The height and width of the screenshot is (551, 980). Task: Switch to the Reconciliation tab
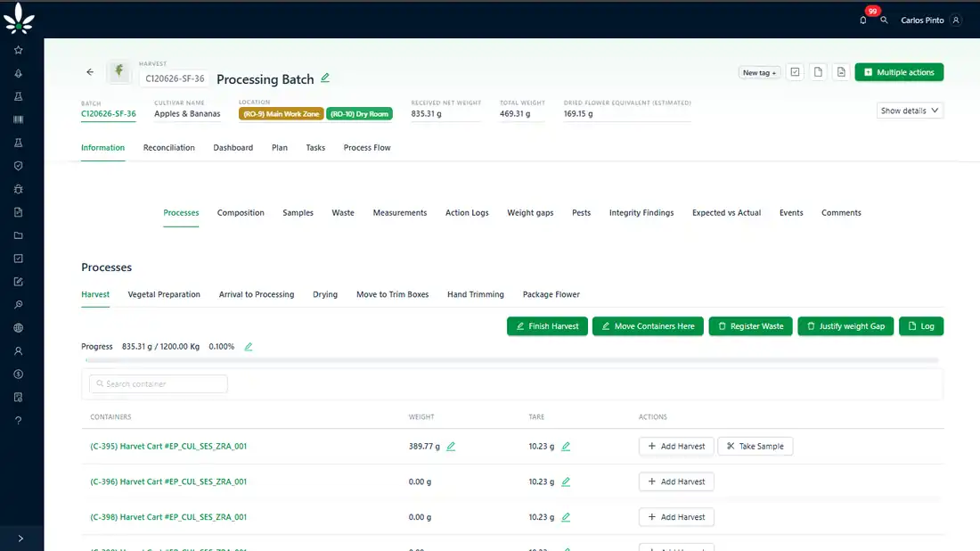coord(168,148)
